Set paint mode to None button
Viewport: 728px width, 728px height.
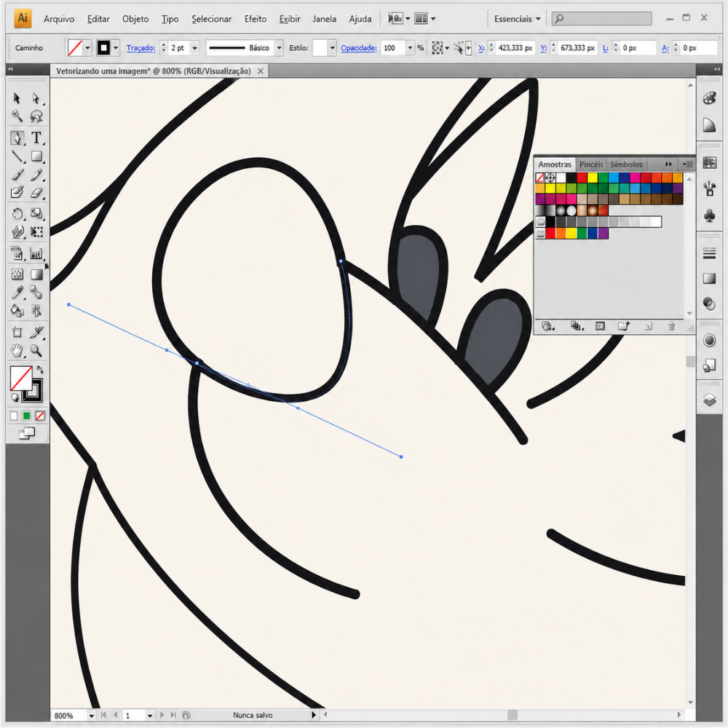tap(40, 416)
